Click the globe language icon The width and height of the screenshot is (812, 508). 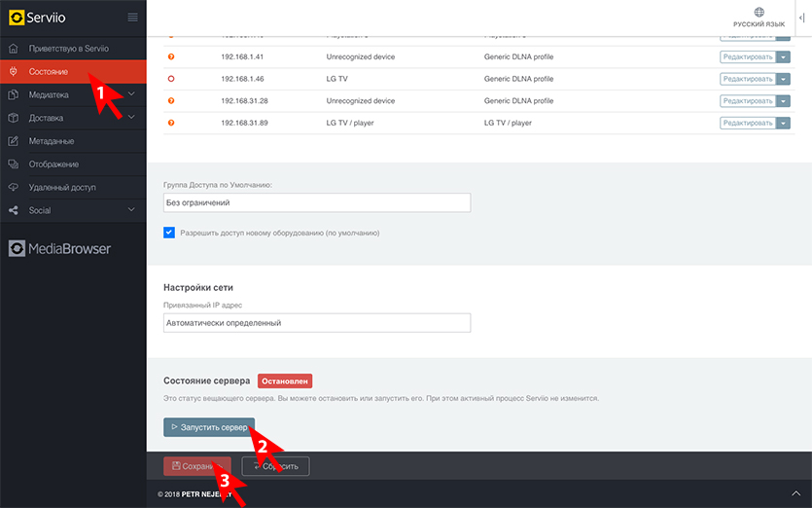[x=759, y=12]
